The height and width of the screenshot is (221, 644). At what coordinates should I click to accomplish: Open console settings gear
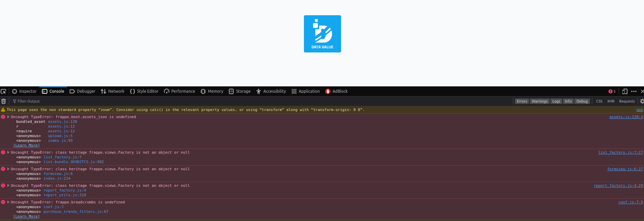pos(642,101)
